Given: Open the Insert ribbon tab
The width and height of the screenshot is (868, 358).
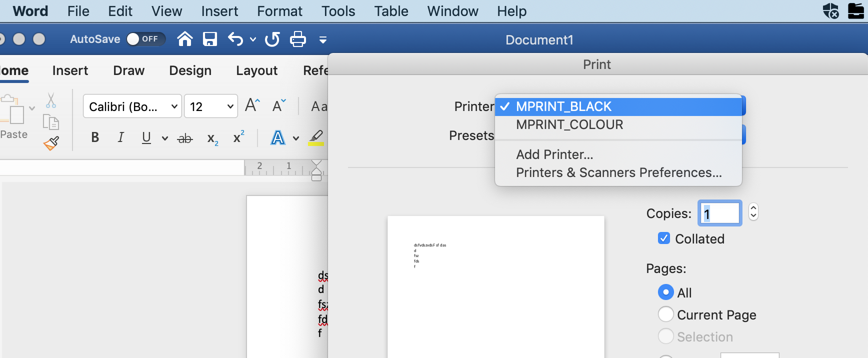Looking at the screenshot, I should 70,70.
